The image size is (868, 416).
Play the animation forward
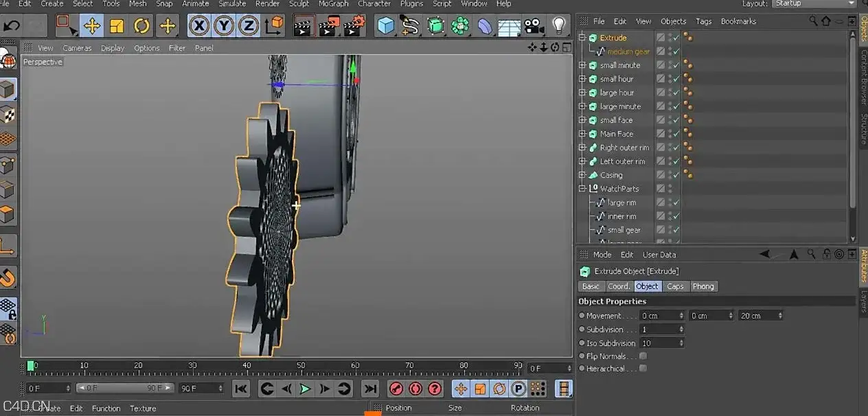tap(305, 389)
